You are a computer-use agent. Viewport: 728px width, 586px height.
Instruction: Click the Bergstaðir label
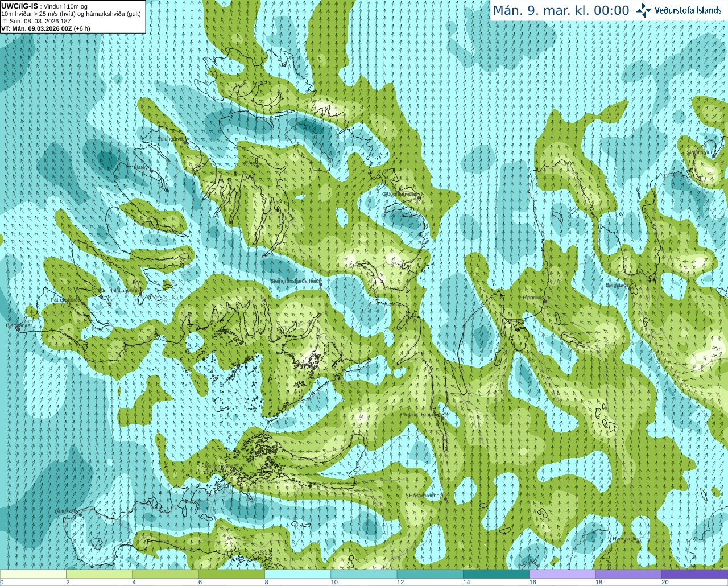click(618, 285)
